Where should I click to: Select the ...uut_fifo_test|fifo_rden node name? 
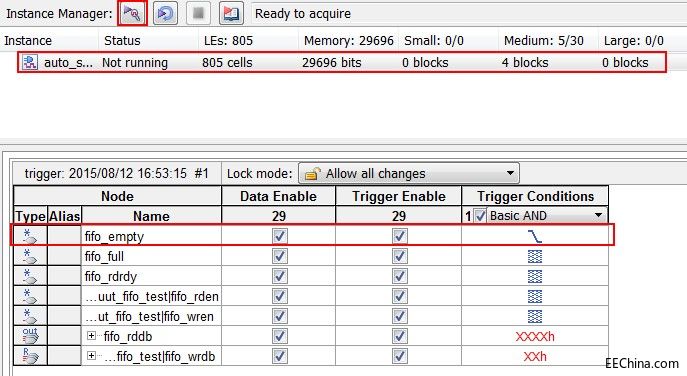click(x=152, y=297)
